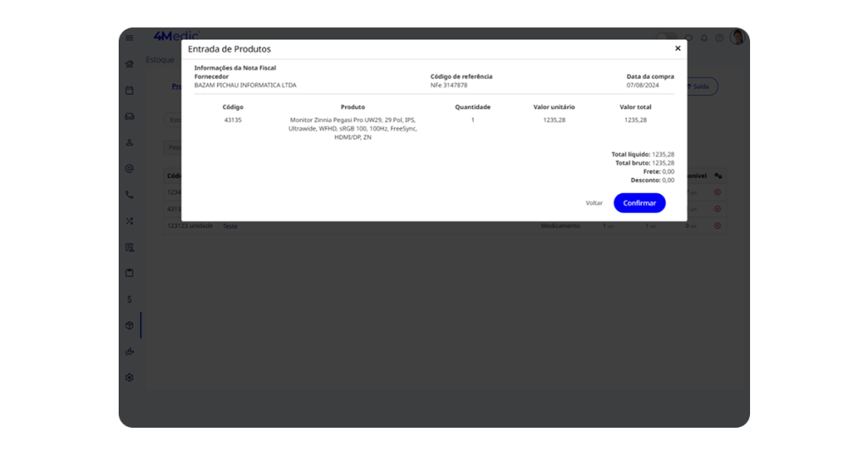Open the chat bubble icon in the top bar
Image resolution: width=868 pixels, height=456 pixels.
[688, 38]
